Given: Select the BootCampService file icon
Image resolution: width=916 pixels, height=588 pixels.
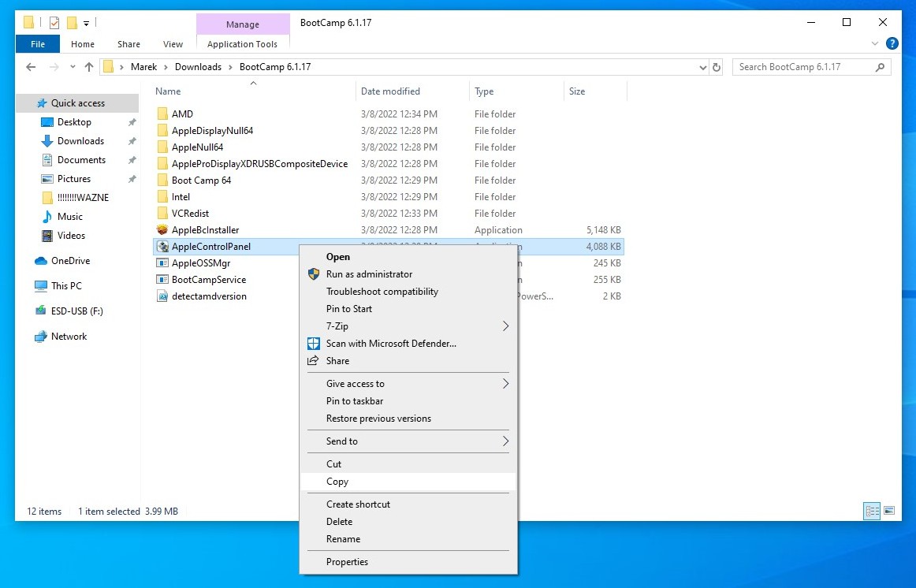Looking at the screenshot, I should (x=162, y=280).
